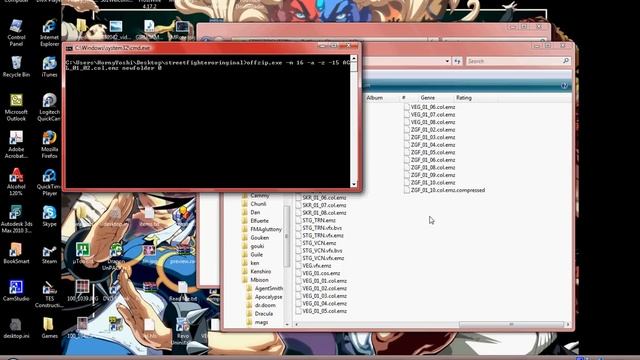Open the uTorrent desktop shortcut

tap(83, 253)
